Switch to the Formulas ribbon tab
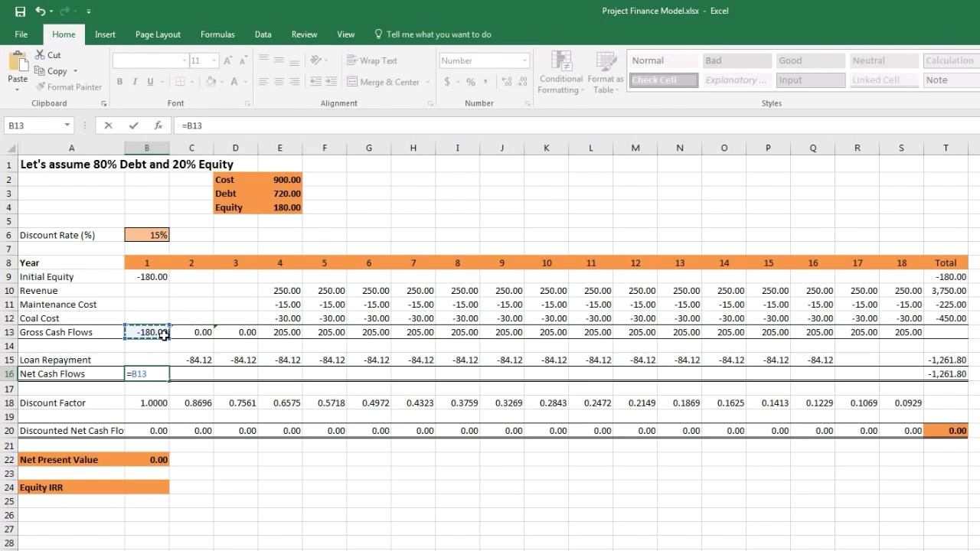This screenshot has height=551, width=980. pos(217,34)
